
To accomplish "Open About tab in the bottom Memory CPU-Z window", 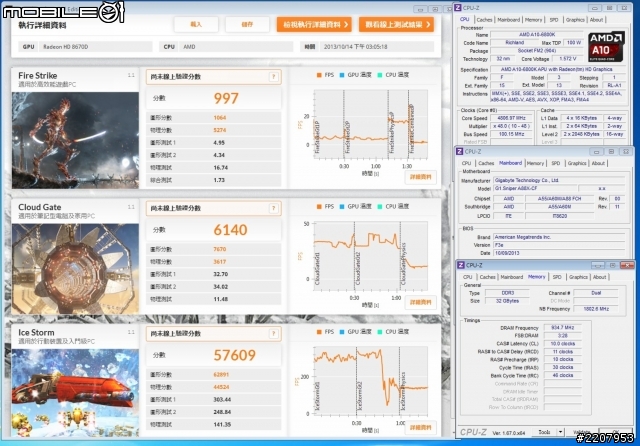I will (x=600, y=277).
